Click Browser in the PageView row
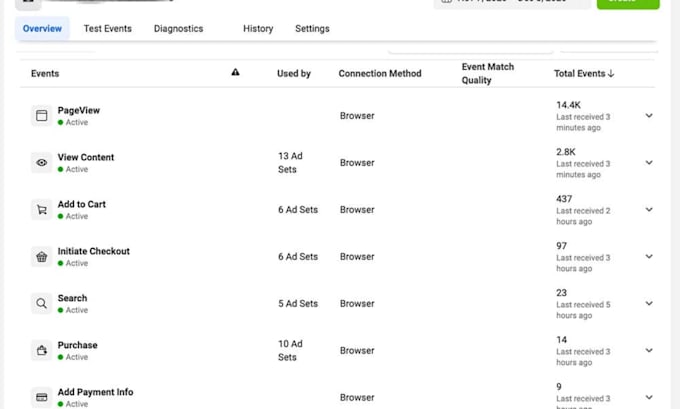 pos(357,116)
